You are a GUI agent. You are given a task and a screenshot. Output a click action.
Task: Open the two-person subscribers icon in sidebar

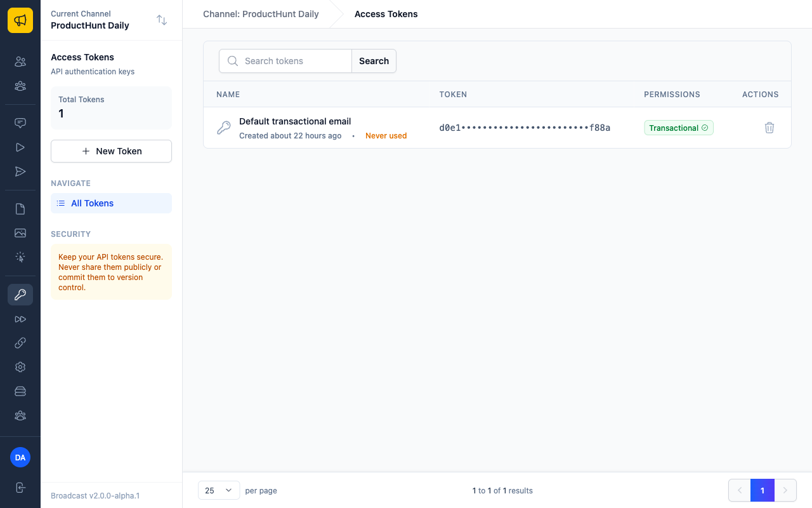click(x=20, y=62)
